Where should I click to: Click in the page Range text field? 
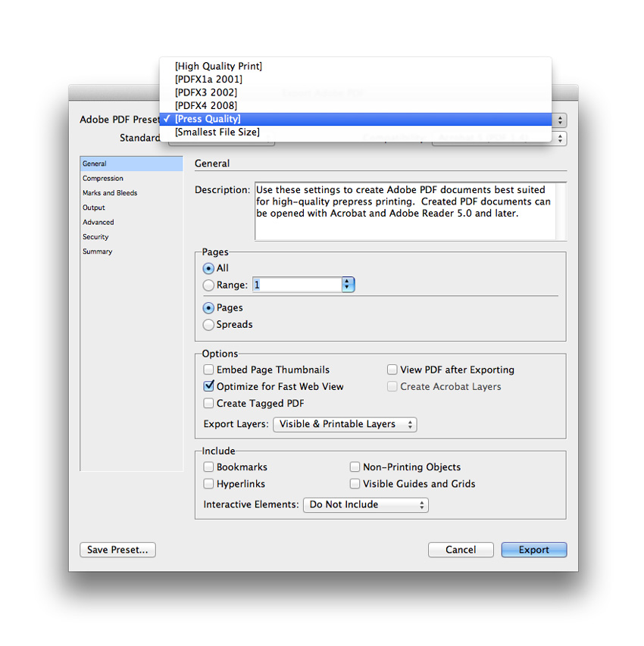[x=296, y=285]
